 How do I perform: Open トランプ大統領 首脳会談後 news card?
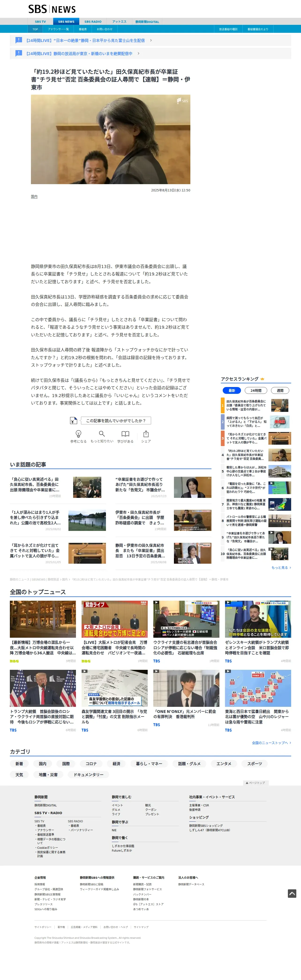(x=43, y=701)
